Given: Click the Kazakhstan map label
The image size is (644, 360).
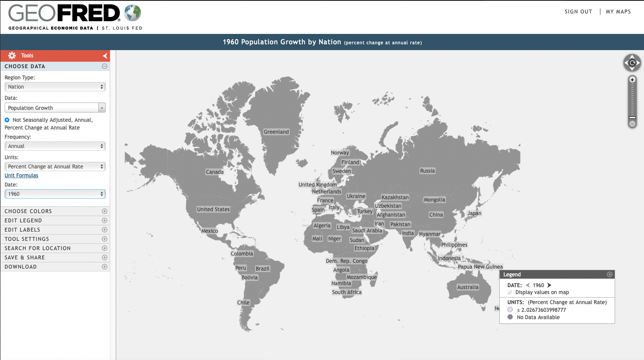Looking at the screenshot, I should (x=395, y=197).
